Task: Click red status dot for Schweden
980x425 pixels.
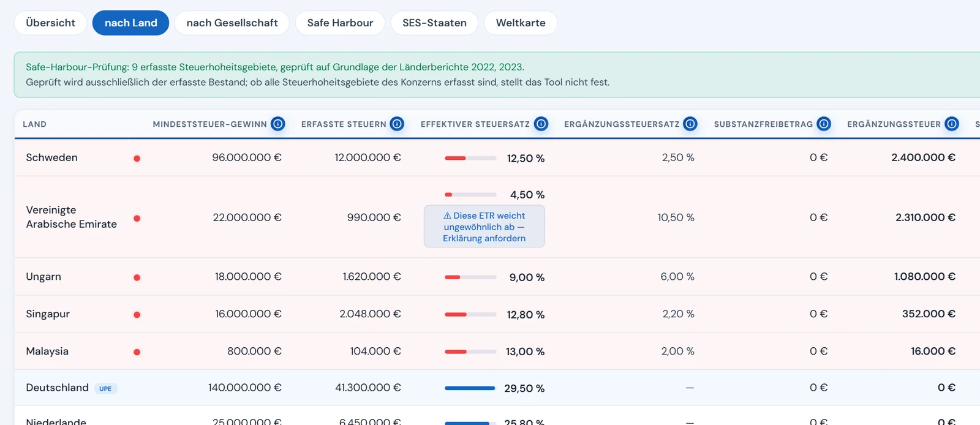Action: 137,158
